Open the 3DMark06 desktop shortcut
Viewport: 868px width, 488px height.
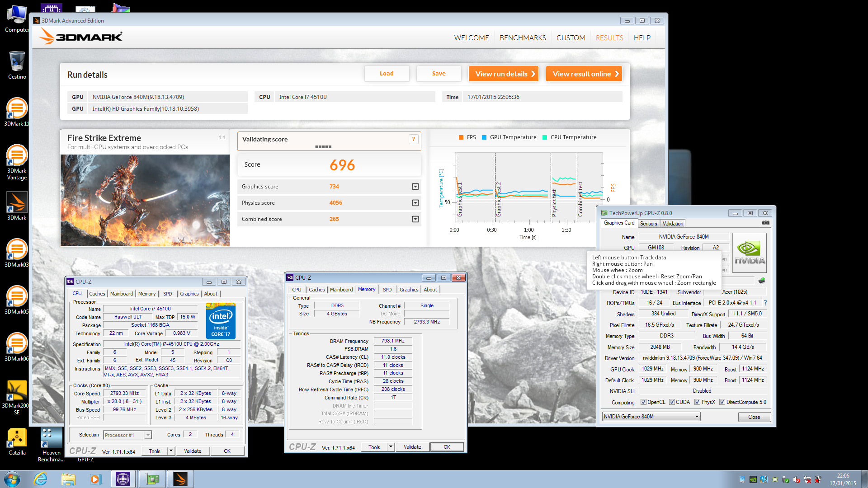[x=17, y=347]
